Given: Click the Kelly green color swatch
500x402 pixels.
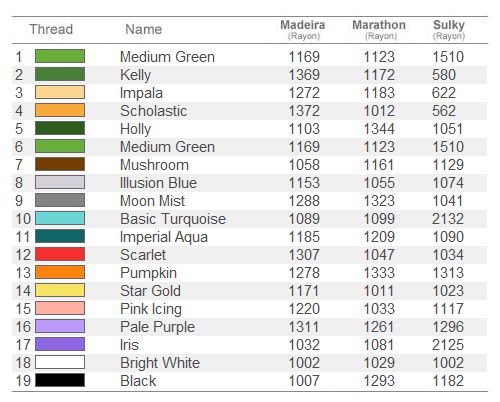Looking at the screenshot, I should click(60, 74).
